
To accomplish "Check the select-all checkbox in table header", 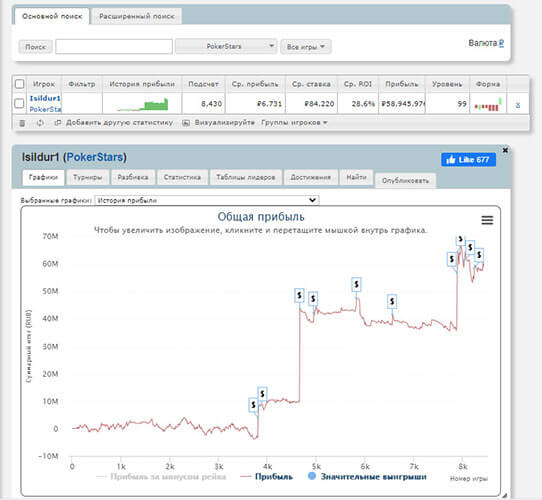I will pyautogui.click(x=20, y=84).
